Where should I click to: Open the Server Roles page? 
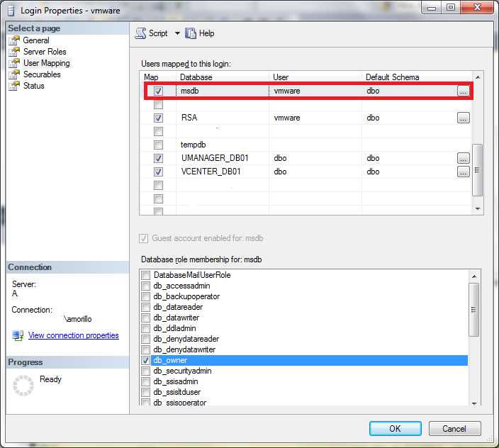pyautogui.click(x=45, y=52)
